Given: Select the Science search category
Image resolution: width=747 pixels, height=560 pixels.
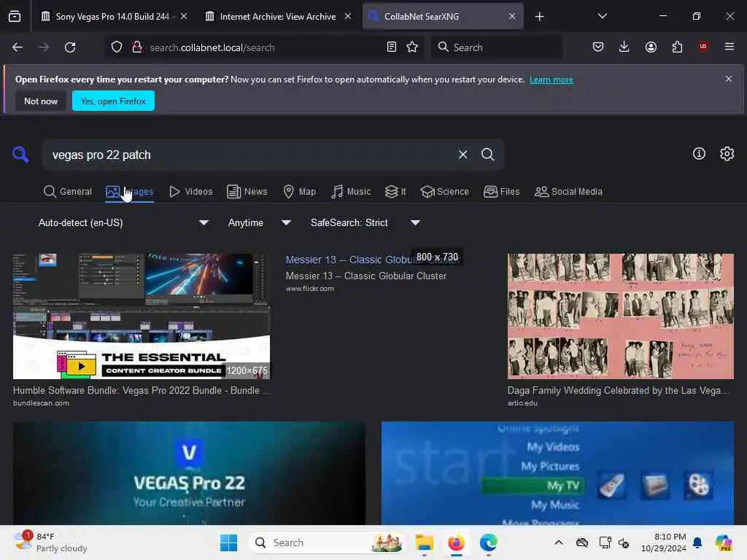Looking at the screenshot, I should [444, 192].
